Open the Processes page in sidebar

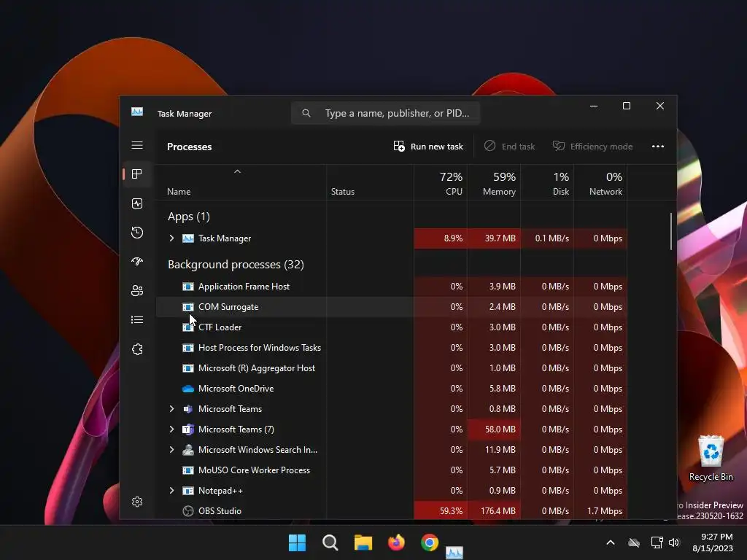(137, 174)
